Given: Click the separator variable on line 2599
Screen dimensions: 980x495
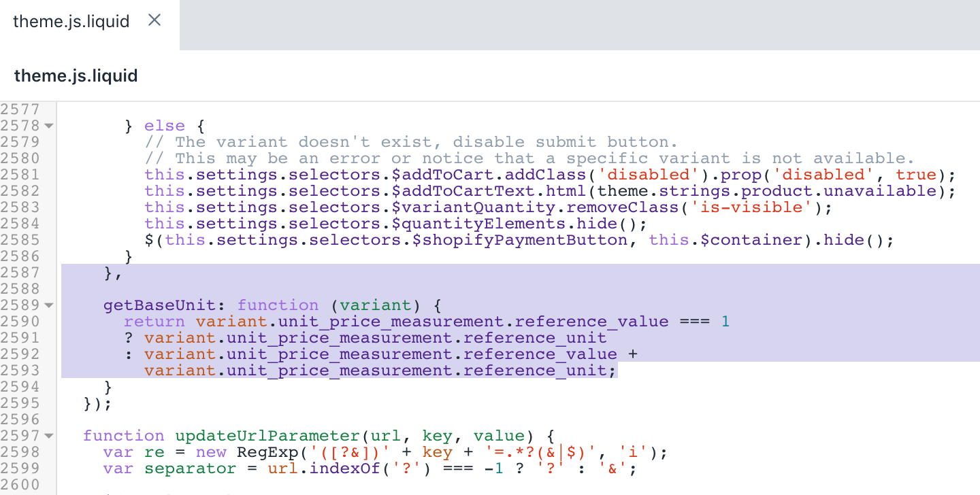Looking at the screenshot, I should [x=191, y=468].
